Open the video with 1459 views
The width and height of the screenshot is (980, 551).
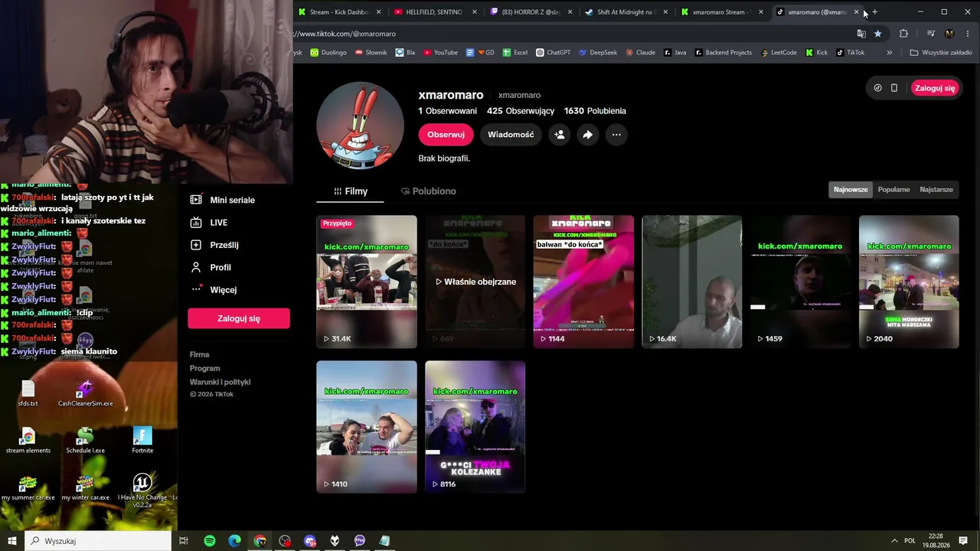[x=801, y=282]
